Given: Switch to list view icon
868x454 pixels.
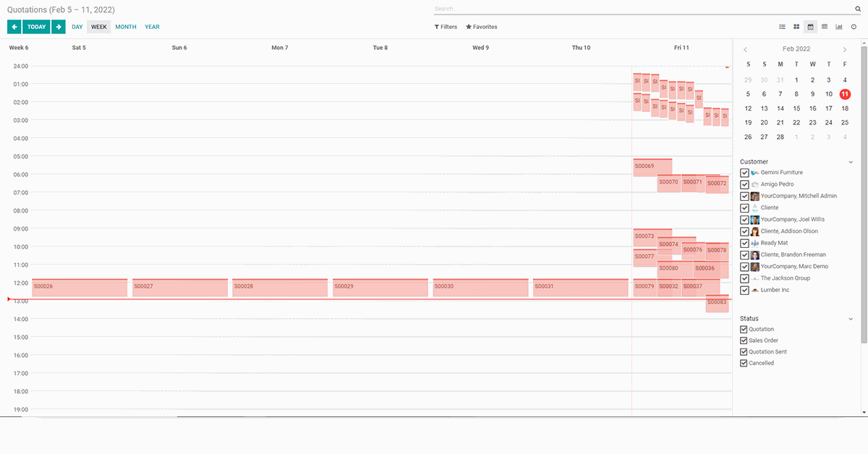Looking at the screenshot, I should 782,27.
